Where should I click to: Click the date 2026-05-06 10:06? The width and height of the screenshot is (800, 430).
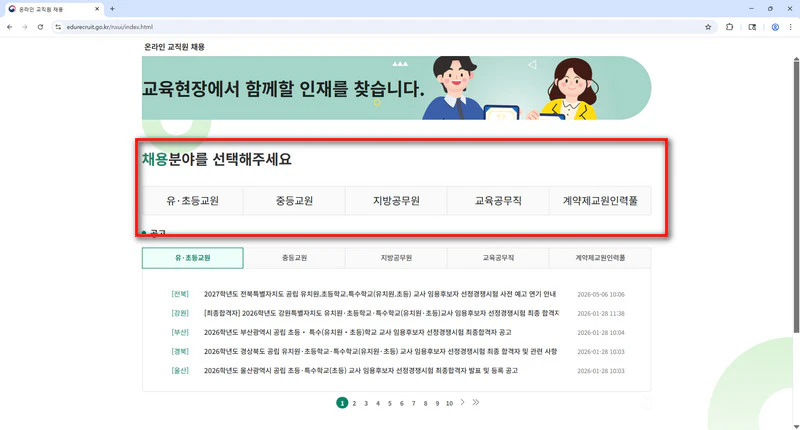(x=601, y=295)
